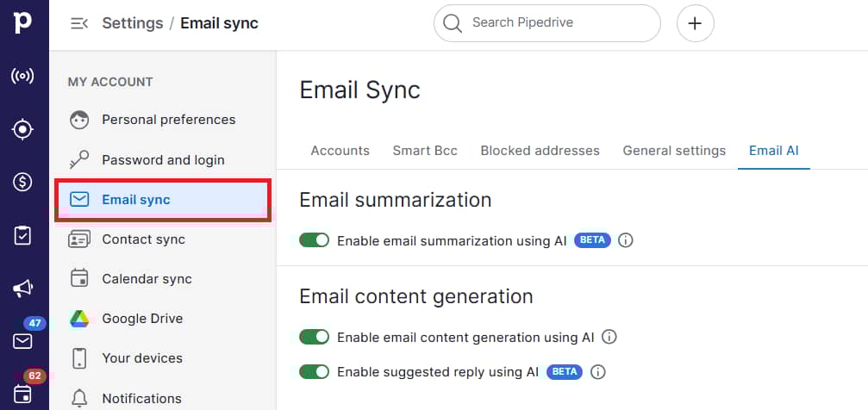Click info icon beside email summarization
This screenshot has width=868, height=410.
626,240
